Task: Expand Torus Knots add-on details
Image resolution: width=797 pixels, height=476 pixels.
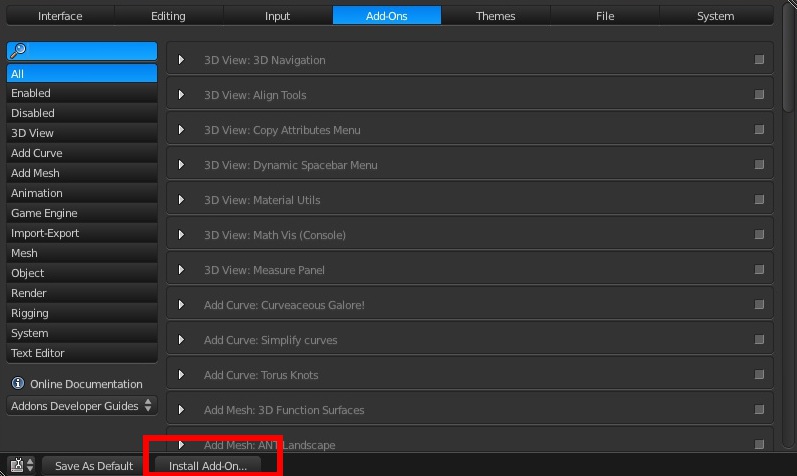Action: click(181, 375)
